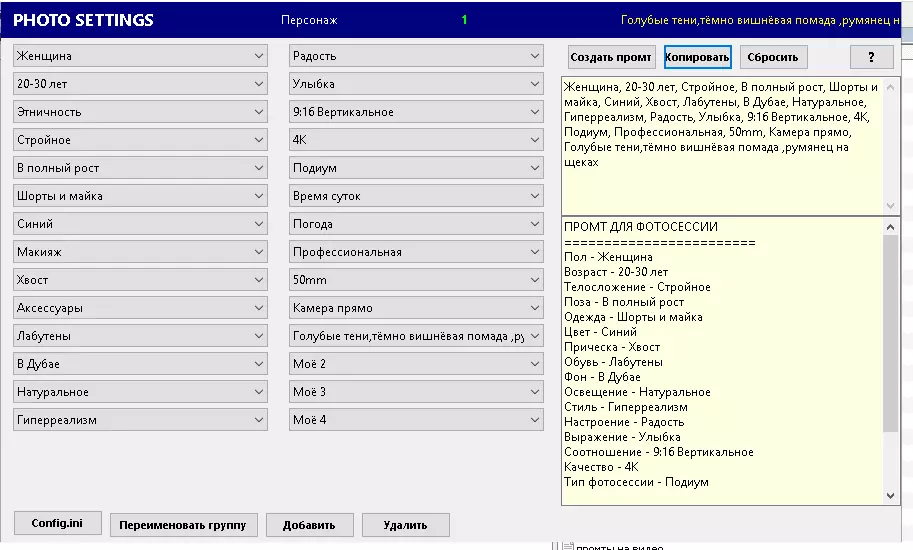913x550 pixels.
Task: Click the Копировать button
Action: pyautogui.click(x=698, y=57)
